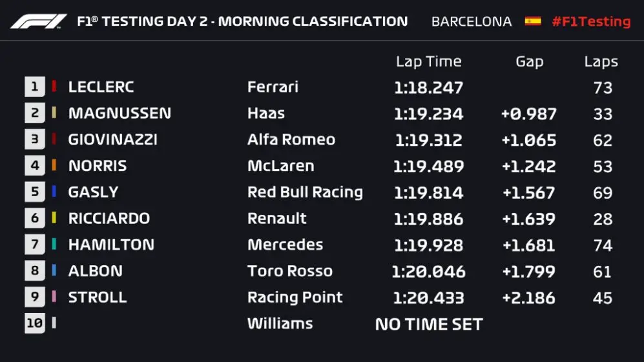
Task: Click the BARCELONA location label
Action: tap(471, 21)
